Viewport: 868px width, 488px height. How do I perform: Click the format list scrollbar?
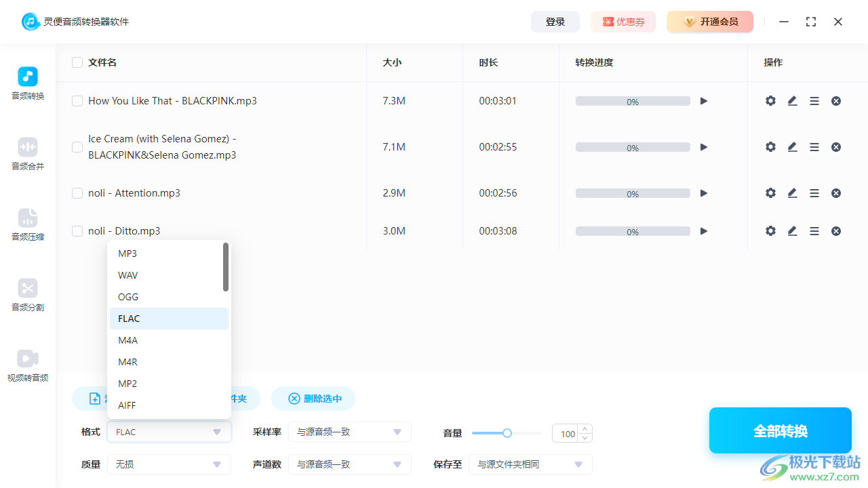(226, 267)
